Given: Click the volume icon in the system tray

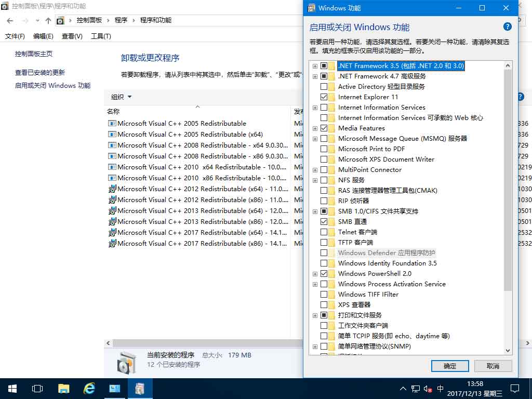Looking at the screenshot, I should coord(428,389).
